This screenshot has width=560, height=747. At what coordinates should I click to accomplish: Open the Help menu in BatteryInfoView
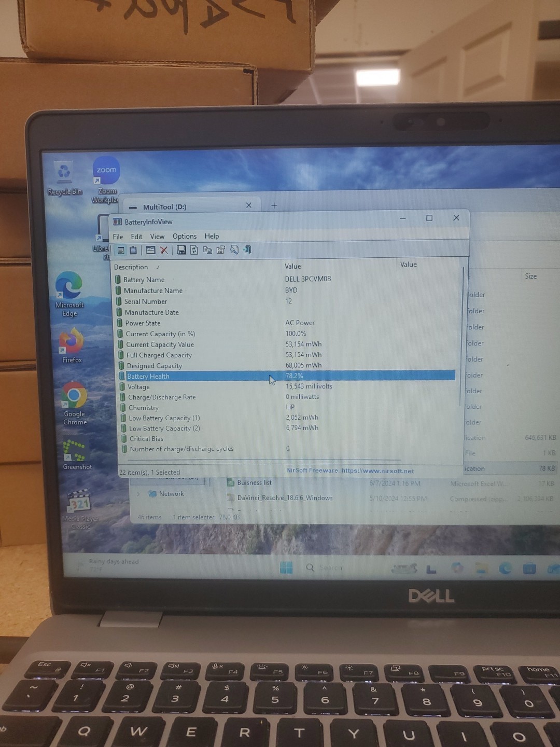[x=212, y=236]
